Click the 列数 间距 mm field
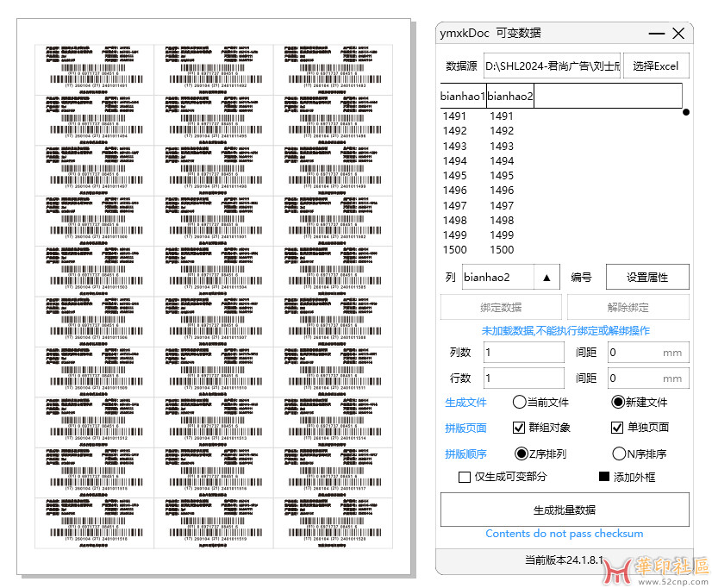Screen dimensions: 712x588 coord(648,353)
